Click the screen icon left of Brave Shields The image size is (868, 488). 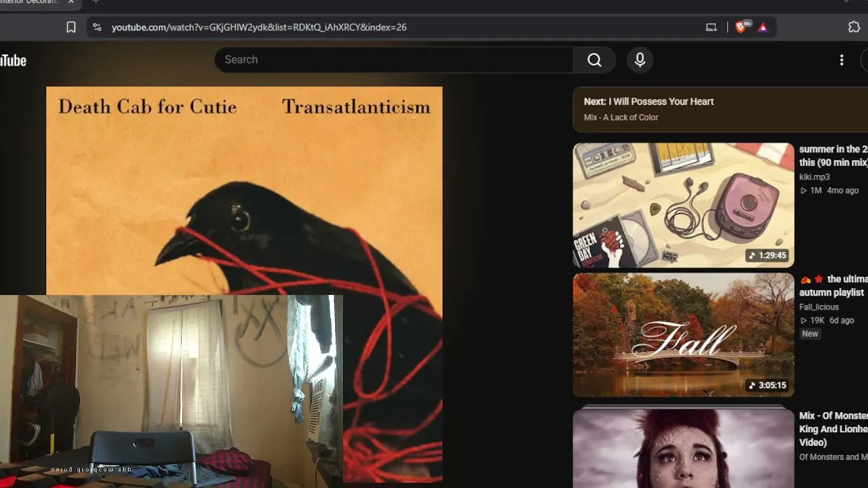point(711,27)
